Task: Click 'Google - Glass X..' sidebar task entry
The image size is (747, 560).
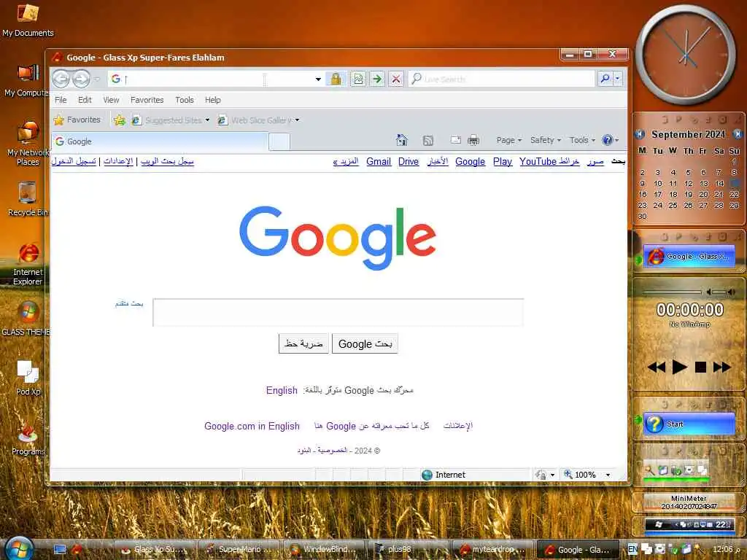Action: pyautogui.click(x=689, y=256)
